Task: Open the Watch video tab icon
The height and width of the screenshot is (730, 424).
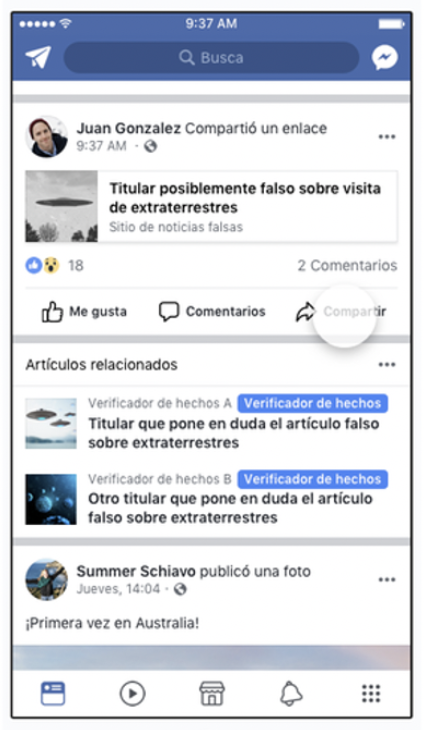Action: (x=132, y=693)
